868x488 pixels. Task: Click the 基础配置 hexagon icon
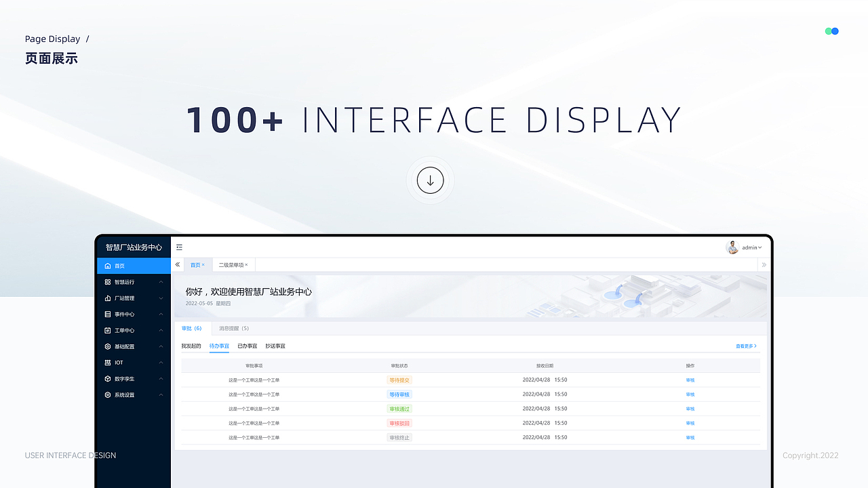tap(108, 346)
